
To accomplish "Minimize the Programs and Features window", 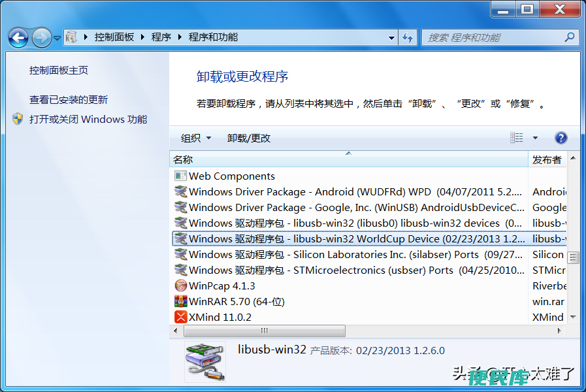I will pos(503,9).
